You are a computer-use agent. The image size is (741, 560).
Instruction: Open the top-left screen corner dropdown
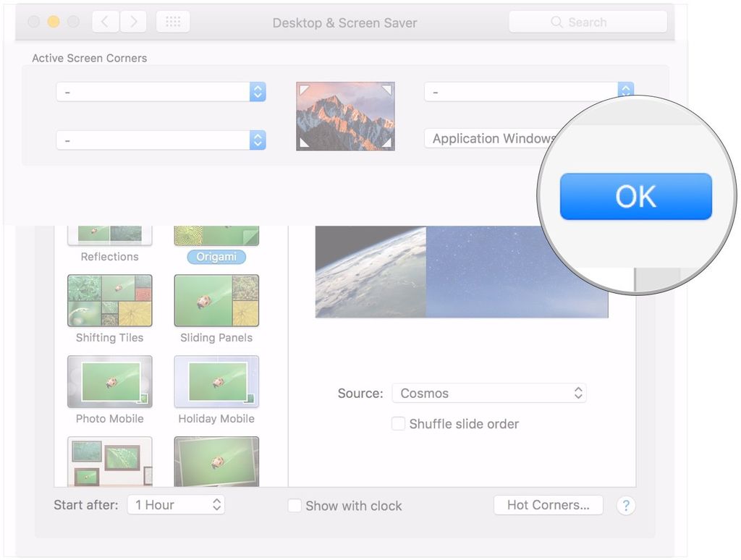click(x=160, y=92)
